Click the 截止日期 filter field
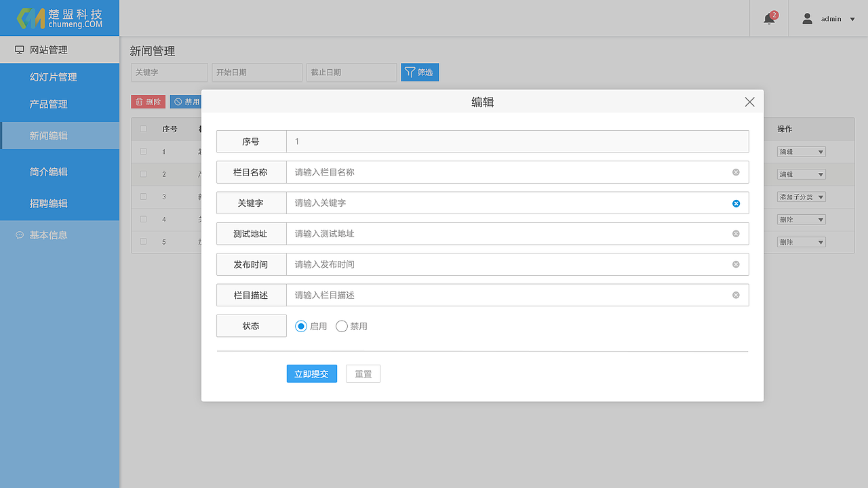Screen dimensions: 868x488 tap(351, 73)
